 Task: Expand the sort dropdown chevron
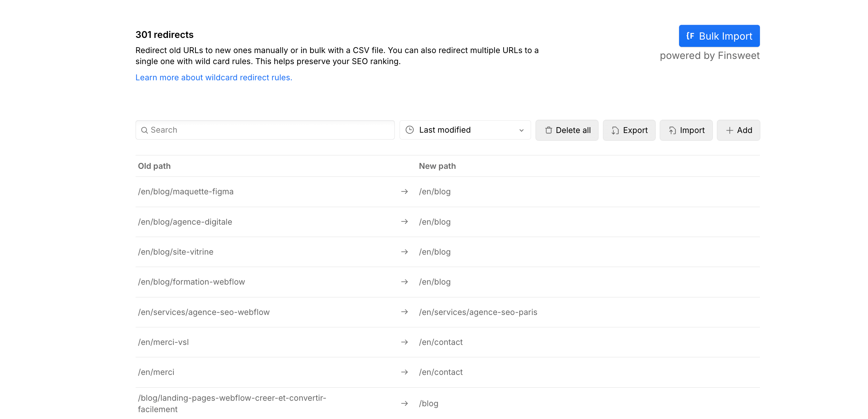pyautogui.click(x=521, y=130)
